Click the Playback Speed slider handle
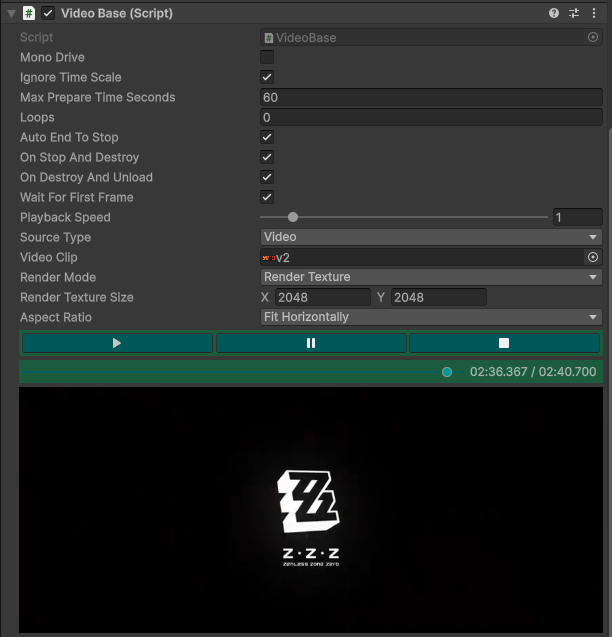Image resolution: width=612 pixels, height=637 pixels. click(x=293, y=217)
